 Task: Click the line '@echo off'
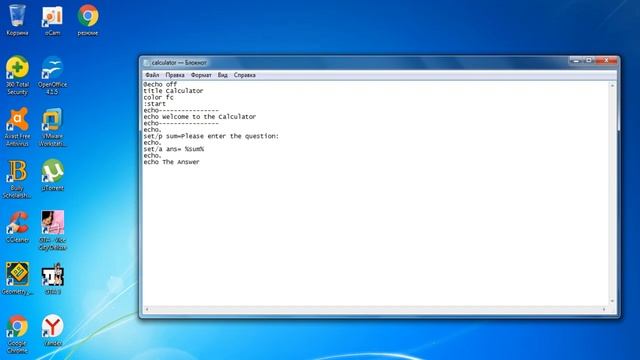click(160, 84)
